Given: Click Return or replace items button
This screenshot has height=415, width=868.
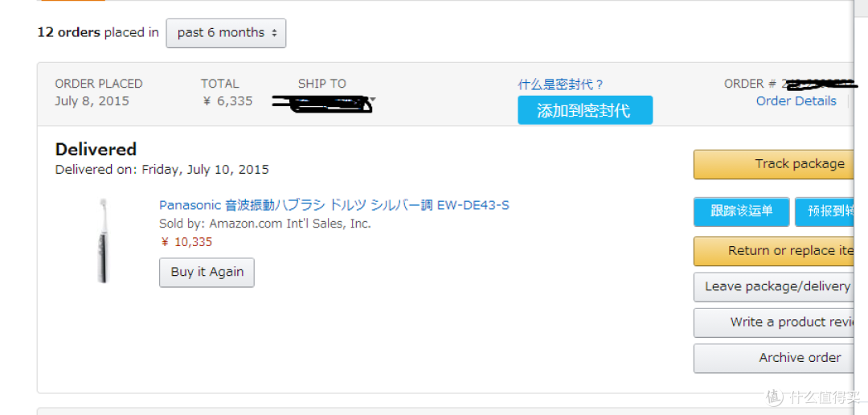Looking at the screenshot, I should coord(773,251).
